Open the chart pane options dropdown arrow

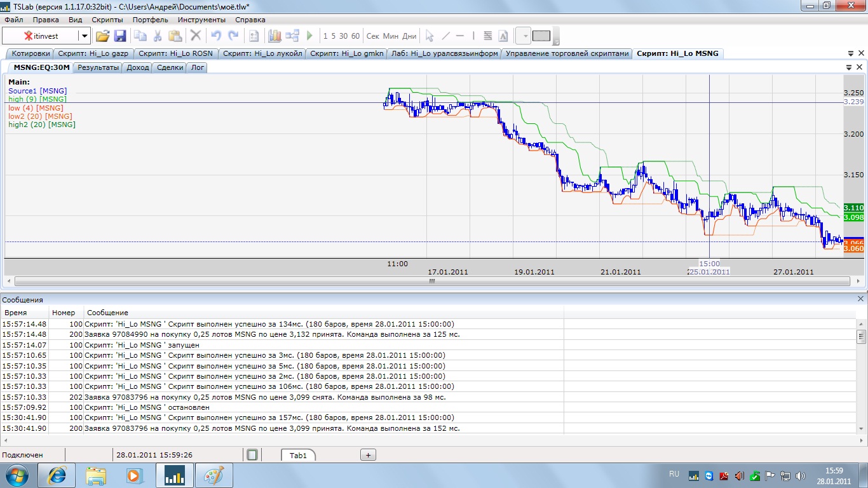(x=849, y=67)
